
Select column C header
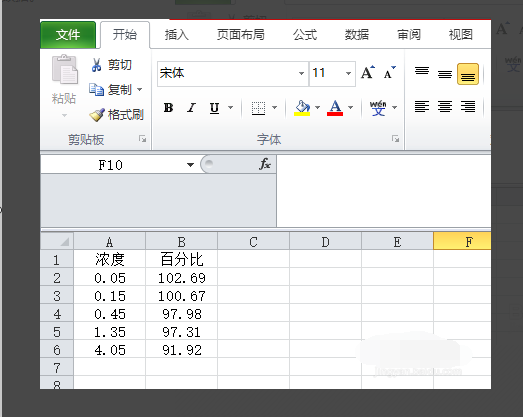pyautogui.click(x=253, y=241)
